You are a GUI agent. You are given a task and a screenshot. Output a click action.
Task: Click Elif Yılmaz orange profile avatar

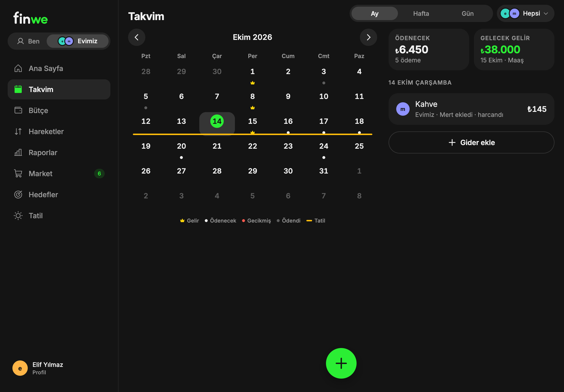coord(20,368)
